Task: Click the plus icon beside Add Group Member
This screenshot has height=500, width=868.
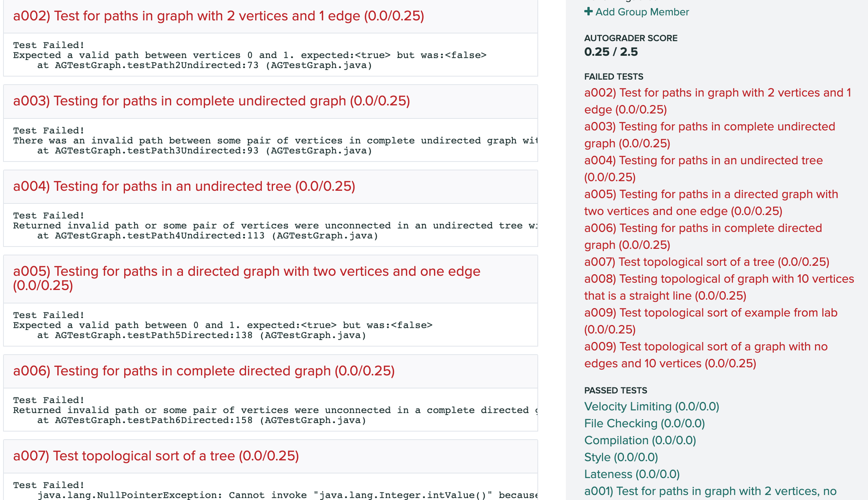Action: [x=588, y=12]
